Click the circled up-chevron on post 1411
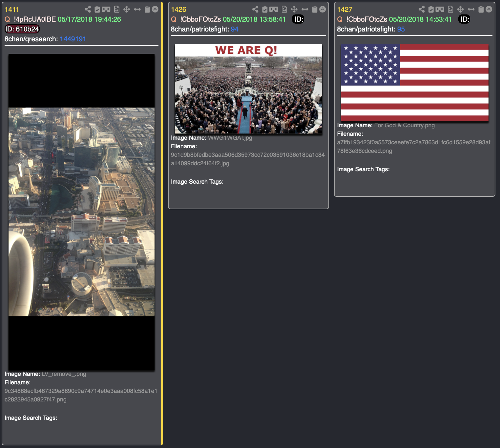The image size is (500, 448). 155,10
